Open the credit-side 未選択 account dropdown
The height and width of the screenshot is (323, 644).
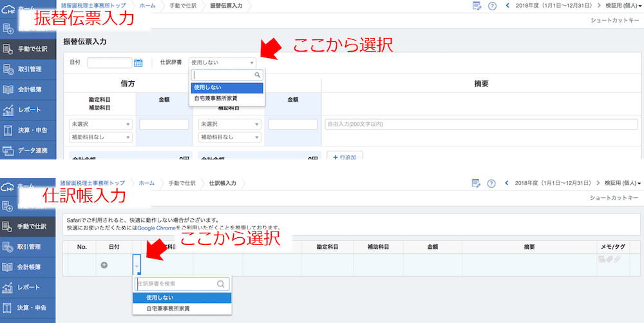point(230,124)
